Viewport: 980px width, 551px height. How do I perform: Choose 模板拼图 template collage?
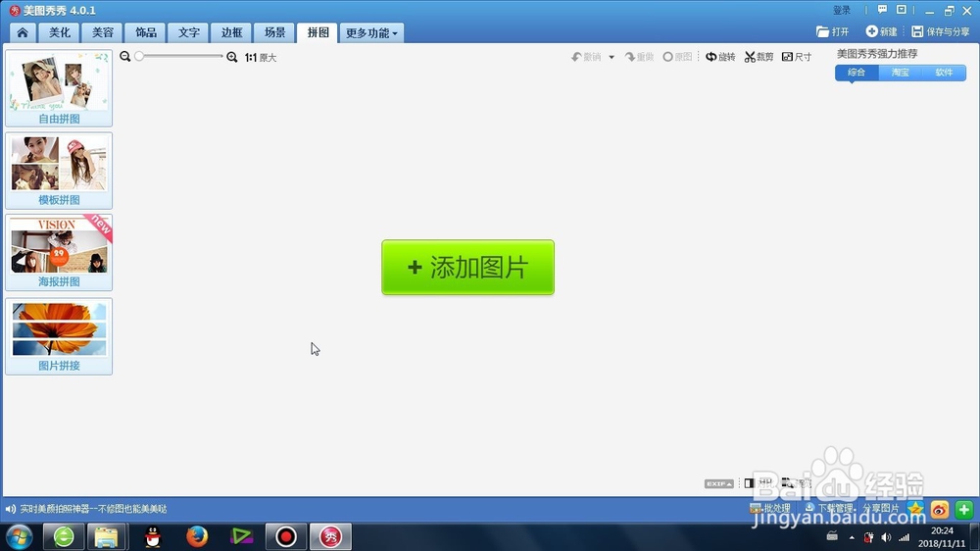tap(59, 171)
